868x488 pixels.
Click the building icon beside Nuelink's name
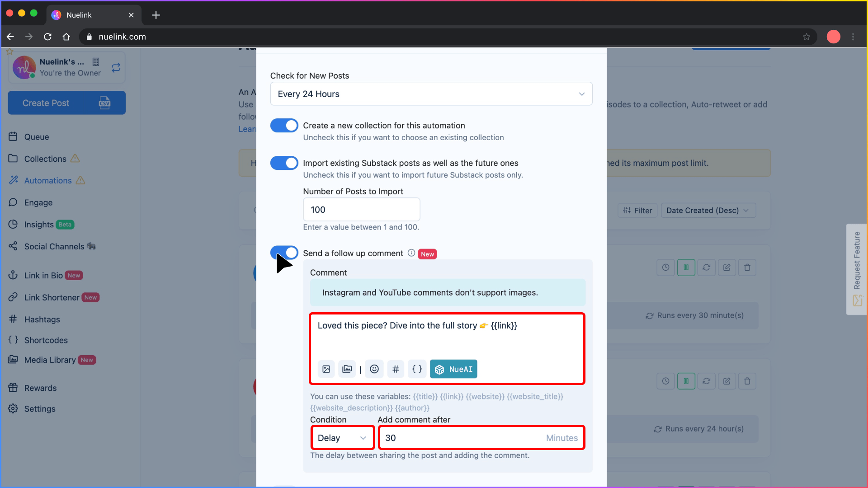(x=96, y=62)
